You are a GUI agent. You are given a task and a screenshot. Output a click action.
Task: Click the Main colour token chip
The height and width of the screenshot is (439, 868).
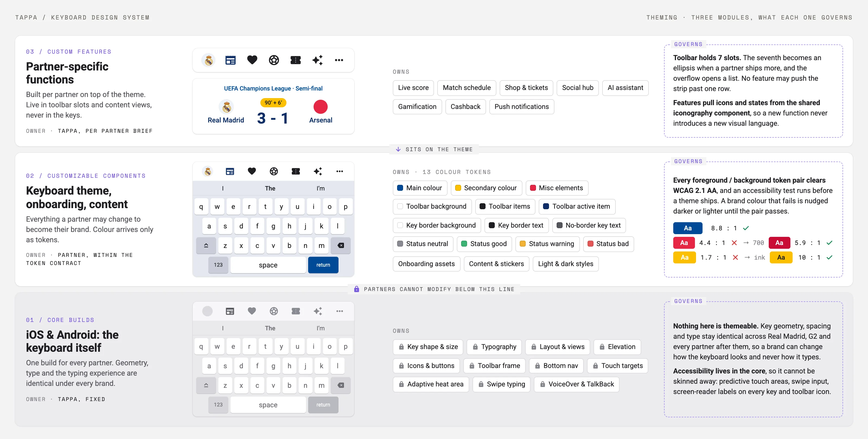420,188
